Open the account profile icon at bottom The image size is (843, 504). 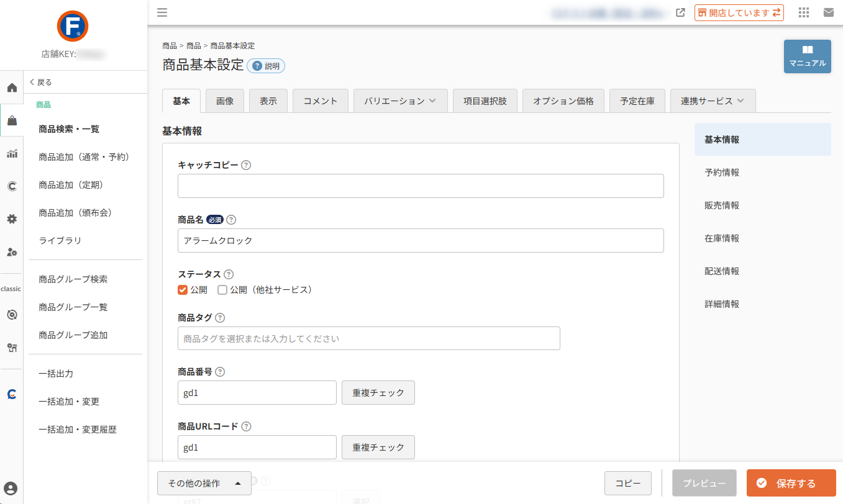pos(11,488)
